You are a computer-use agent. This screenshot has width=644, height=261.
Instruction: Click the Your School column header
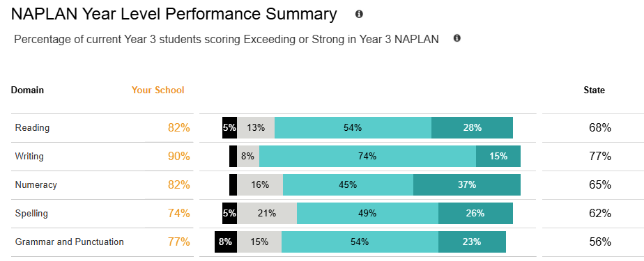click(158, 90)
